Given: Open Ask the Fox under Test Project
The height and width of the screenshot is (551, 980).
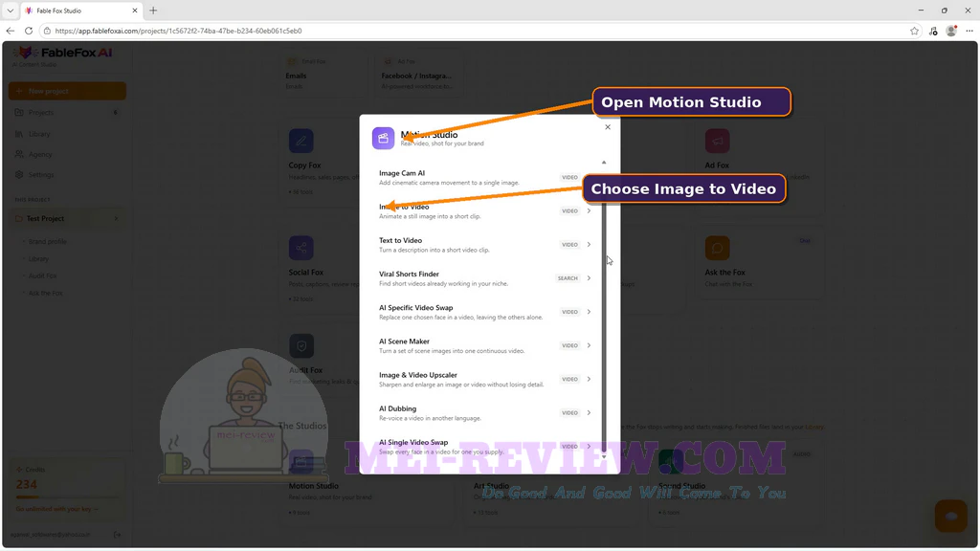Looking at the screenshot, I should pos(46,293).
